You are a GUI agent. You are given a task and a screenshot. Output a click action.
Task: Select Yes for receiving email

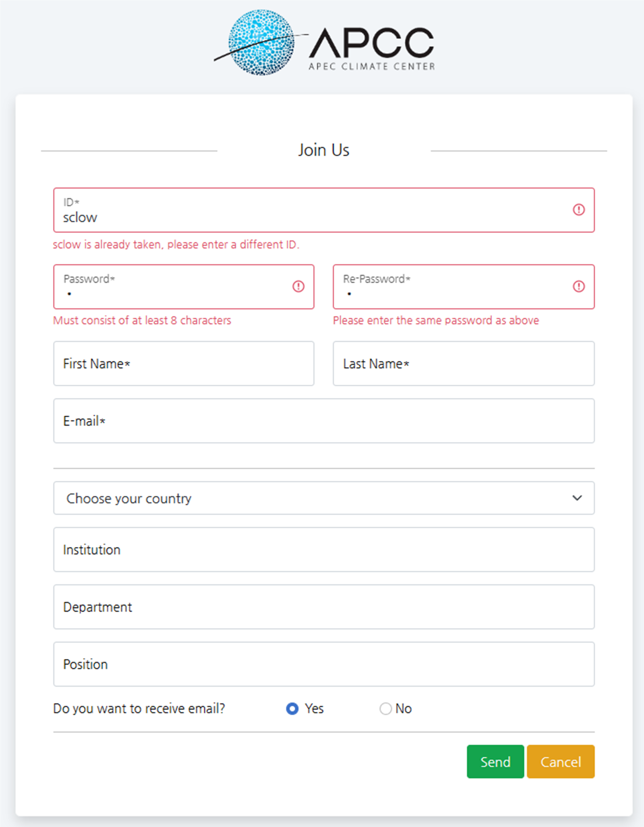(x=292, y=709)
